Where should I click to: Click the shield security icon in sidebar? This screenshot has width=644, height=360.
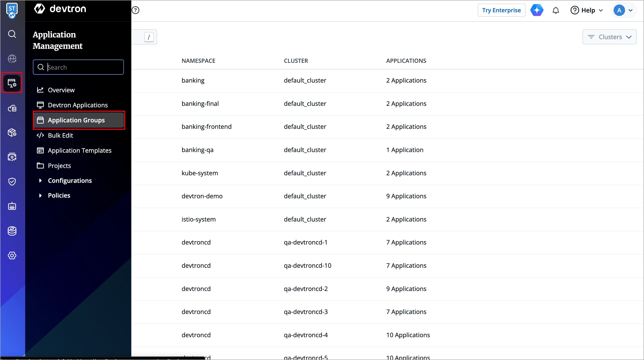click(x=12, y=182)
